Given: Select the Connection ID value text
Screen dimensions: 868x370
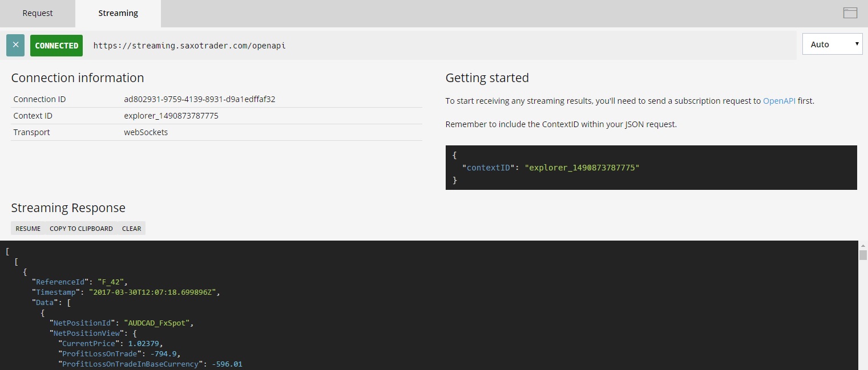Looking at the screenshot, I should 199,99.
